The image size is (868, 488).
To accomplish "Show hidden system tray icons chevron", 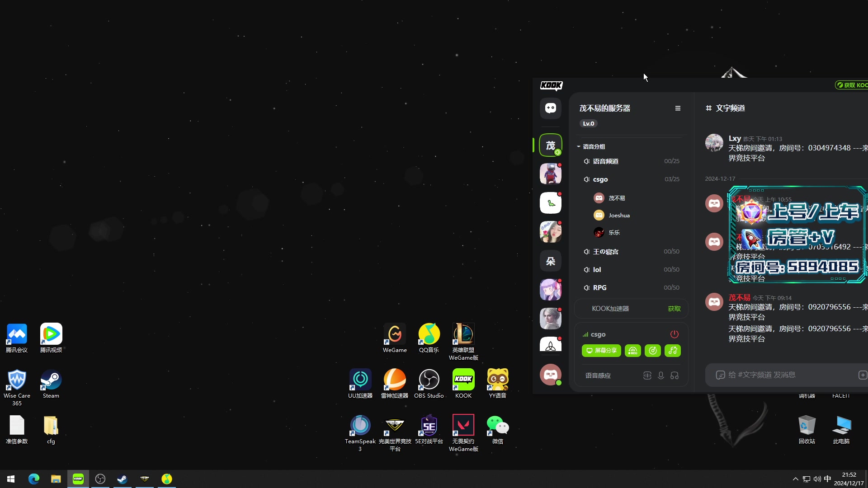I will [795, 479].
